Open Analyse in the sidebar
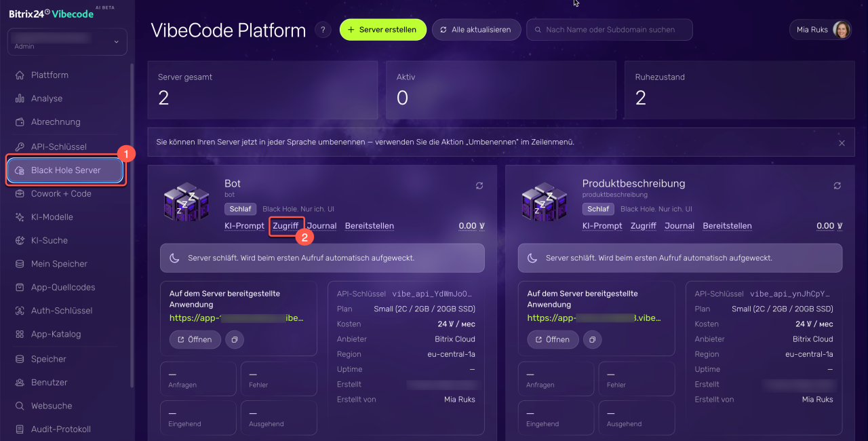The height and width of the screenshot is (441, 868). (47, 98)
